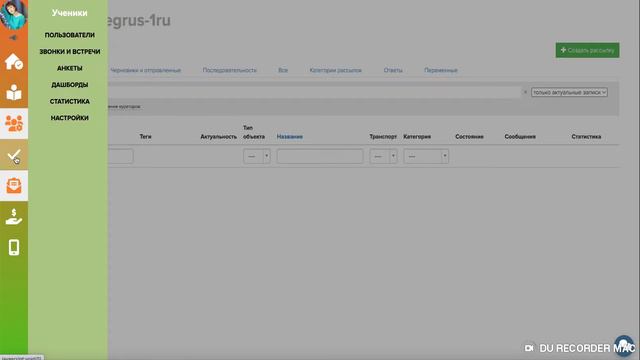This screenshot has width=640, height=360.
Task: Click the Тип объекта column header
Action: (254, 132)
